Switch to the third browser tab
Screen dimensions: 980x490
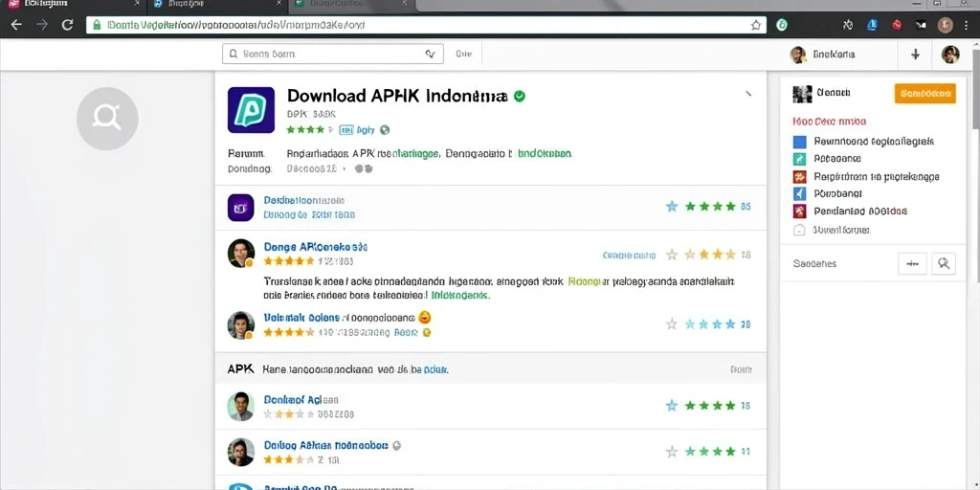point(353,5)
